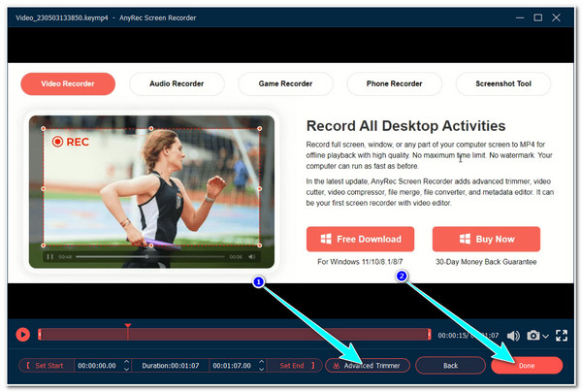Click end time field 00:01:07.00
The height and width of the screenshot is (392, 582).
coord(232,366)
